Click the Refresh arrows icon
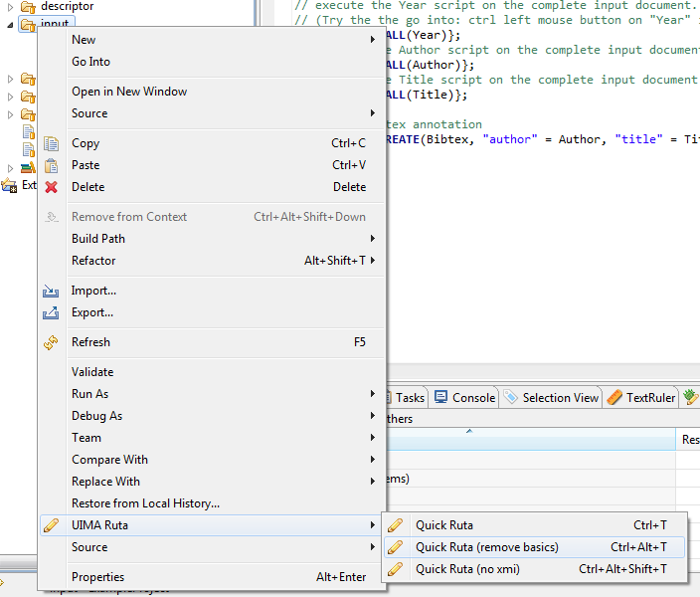Viewport: 700px width, 597px height. (x=51, y=342)
